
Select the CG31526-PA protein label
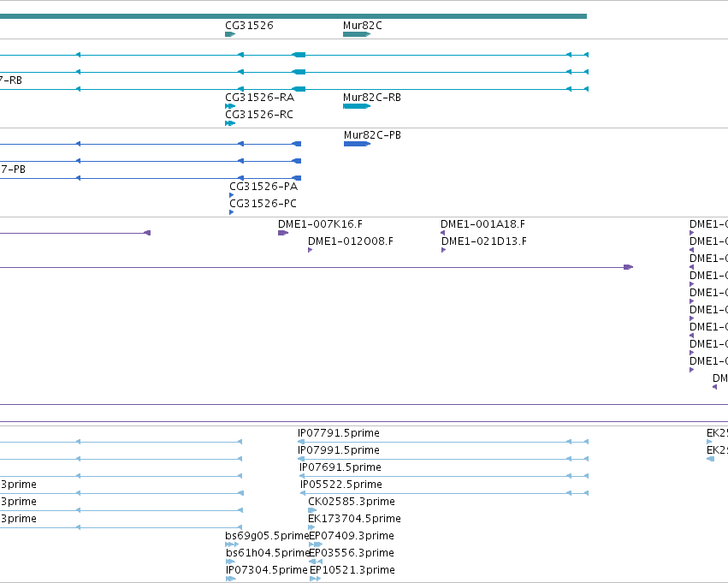pyautogui.click(x=263, y=187)
